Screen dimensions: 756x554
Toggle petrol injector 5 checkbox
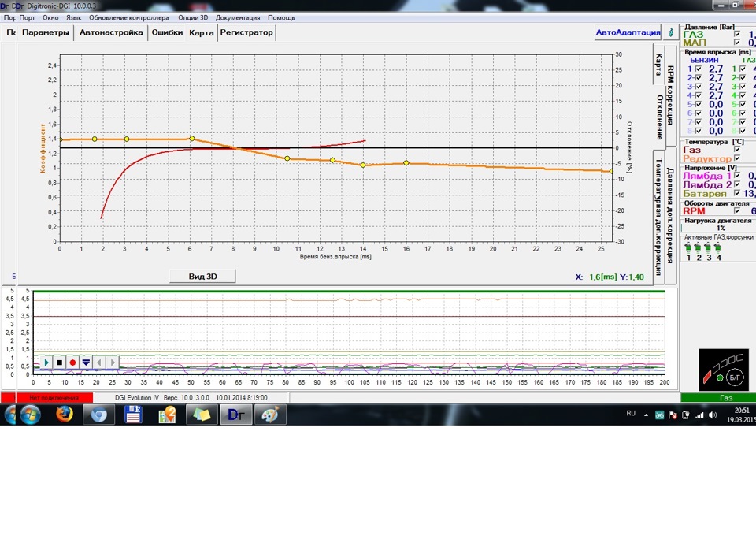[699, 104]
